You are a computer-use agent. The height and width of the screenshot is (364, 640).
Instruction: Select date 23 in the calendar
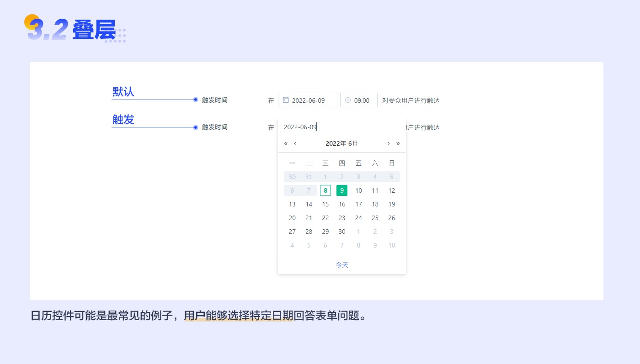[x=342, y=218]
